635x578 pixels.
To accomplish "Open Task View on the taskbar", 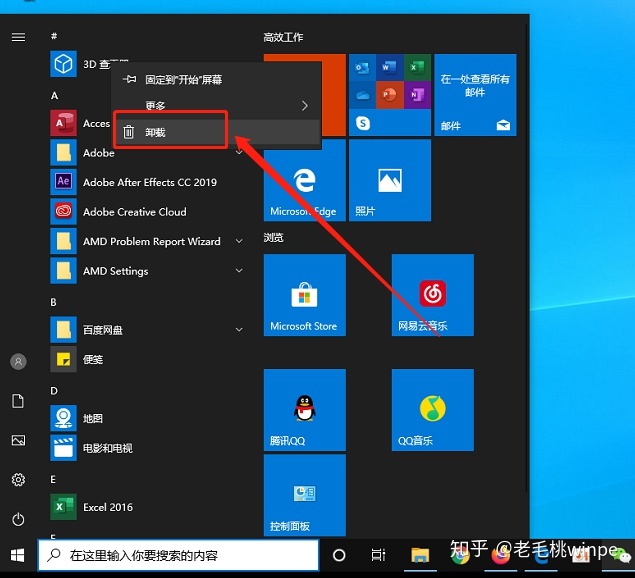I will 378,555.
